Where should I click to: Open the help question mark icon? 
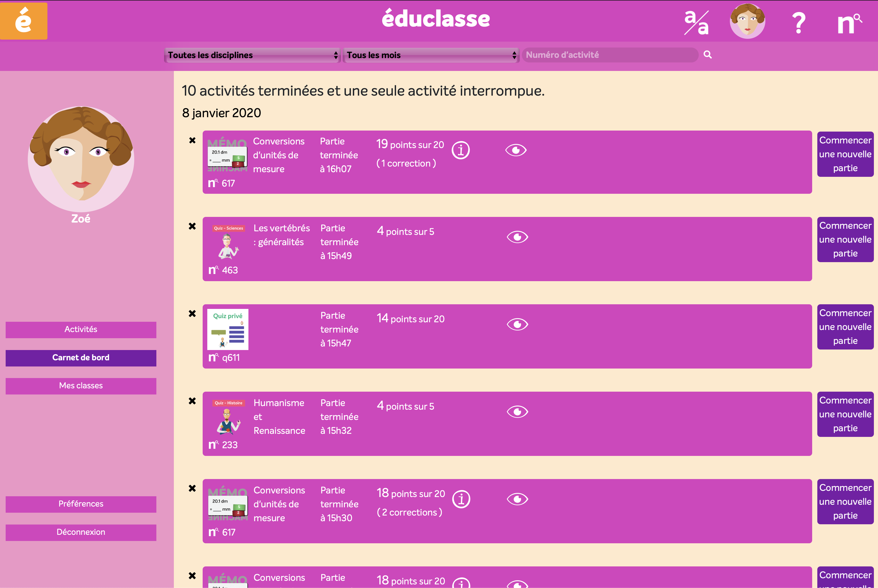click(799, 23)
